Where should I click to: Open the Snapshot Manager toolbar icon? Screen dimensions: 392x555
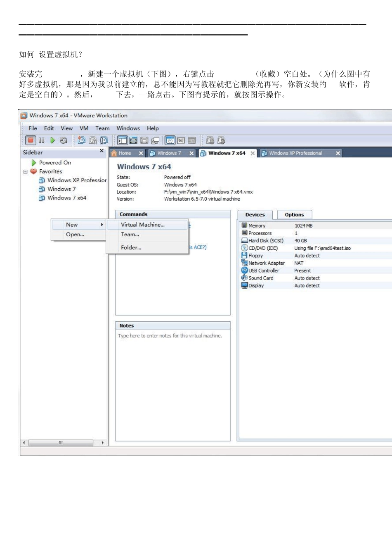pos(104,140)
